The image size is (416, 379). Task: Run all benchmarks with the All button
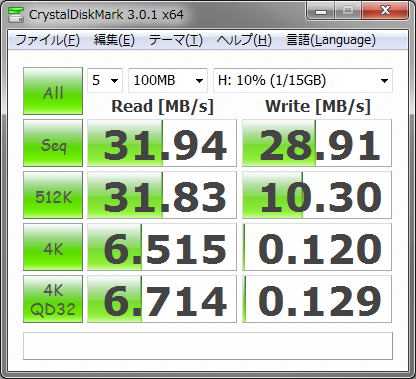point(53,91)
